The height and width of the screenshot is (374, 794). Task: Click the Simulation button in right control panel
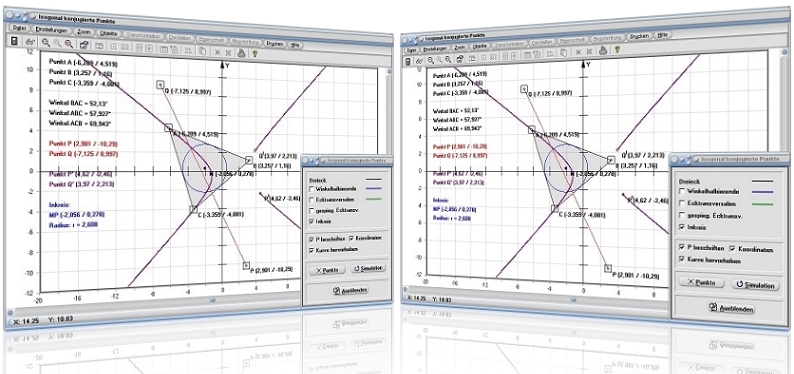coord(756,285)
